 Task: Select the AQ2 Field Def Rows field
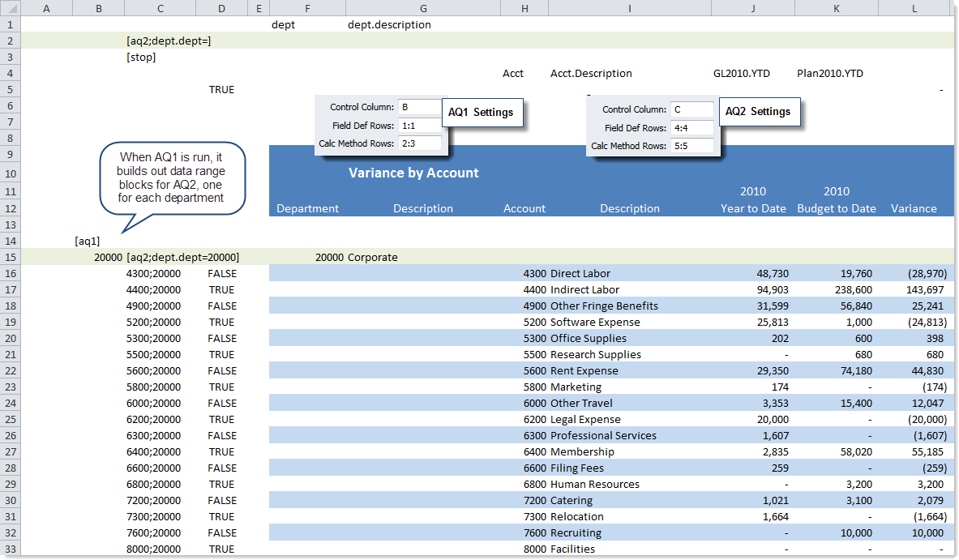click(691, 128)
